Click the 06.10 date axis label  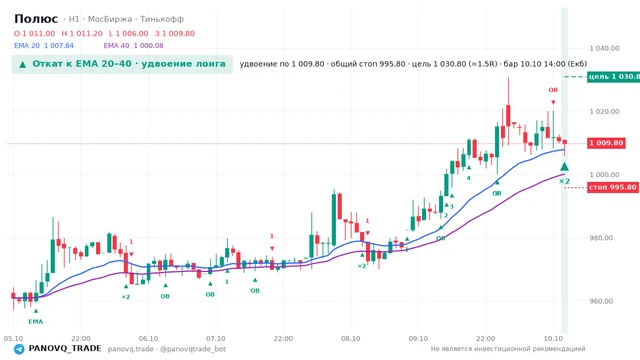(x=148, y=338)
